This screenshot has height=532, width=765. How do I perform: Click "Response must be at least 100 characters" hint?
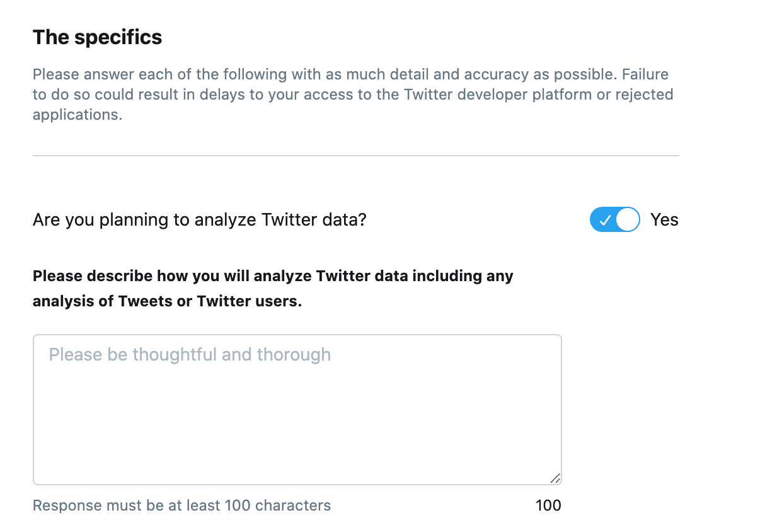[x=181, y=506]
